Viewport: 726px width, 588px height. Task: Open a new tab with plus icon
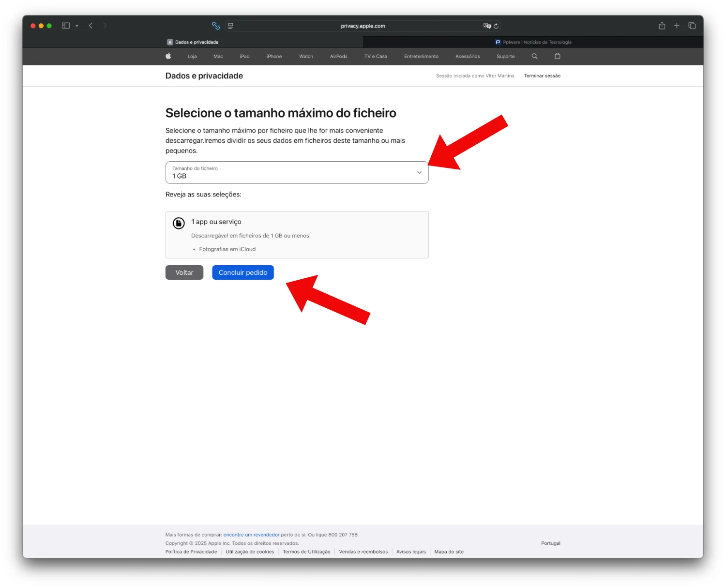[x=677, y=26]
